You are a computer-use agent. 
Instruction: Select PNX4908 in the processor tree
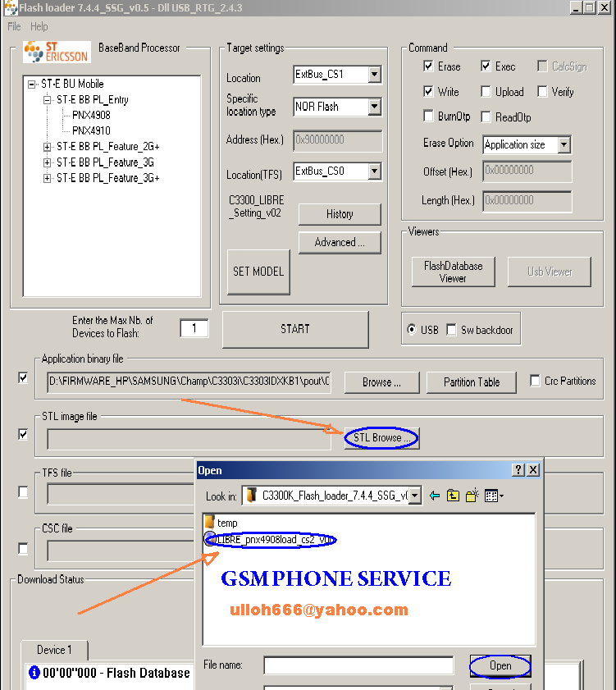click(91, 116)
